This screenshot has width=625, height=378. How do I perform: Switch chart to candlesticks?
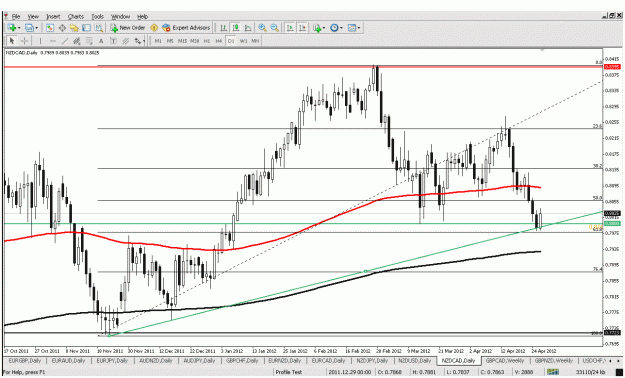pos(236,28)
